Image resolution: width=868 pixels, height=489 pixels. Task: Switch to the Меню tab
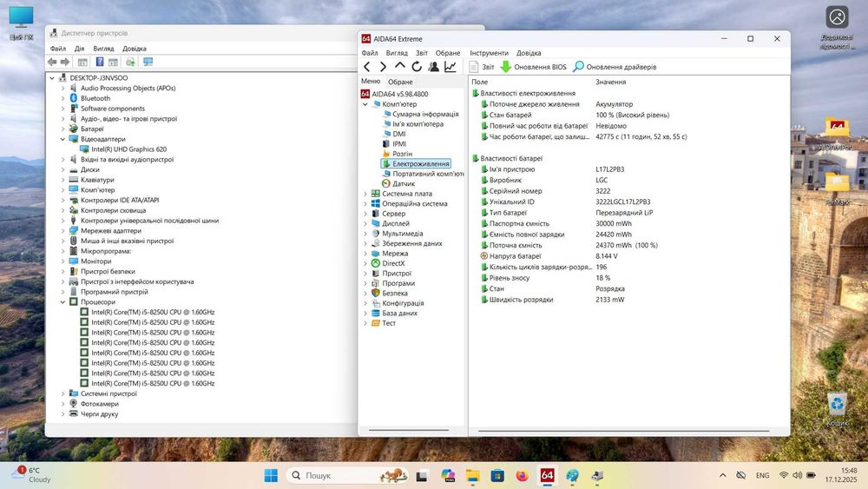pyautogui.click(x=371, y=81)
